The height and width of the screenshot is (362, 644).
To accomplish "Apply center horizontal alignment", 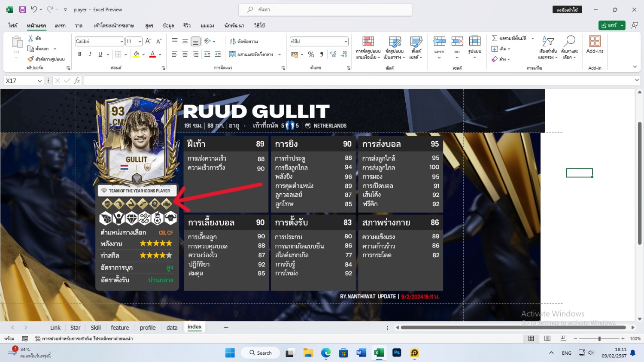I will tap(185, 54).
